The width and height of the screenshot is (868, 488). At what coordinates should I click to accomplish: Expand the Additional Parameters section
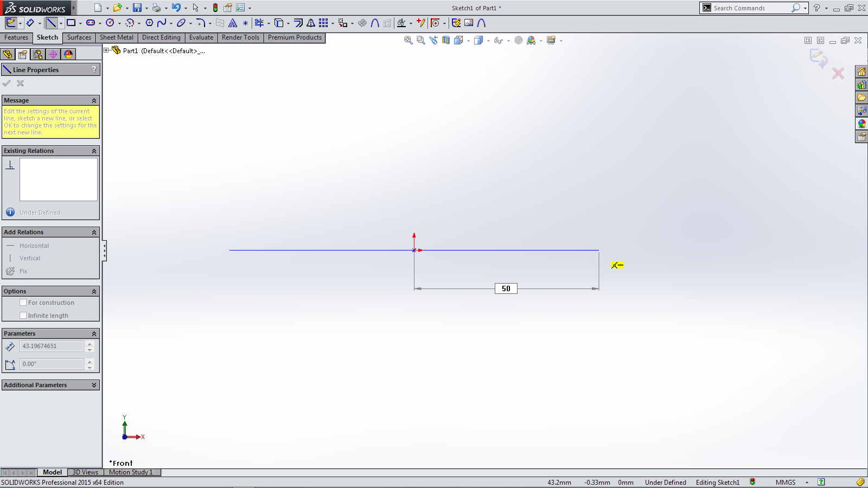tap(94, 385)
